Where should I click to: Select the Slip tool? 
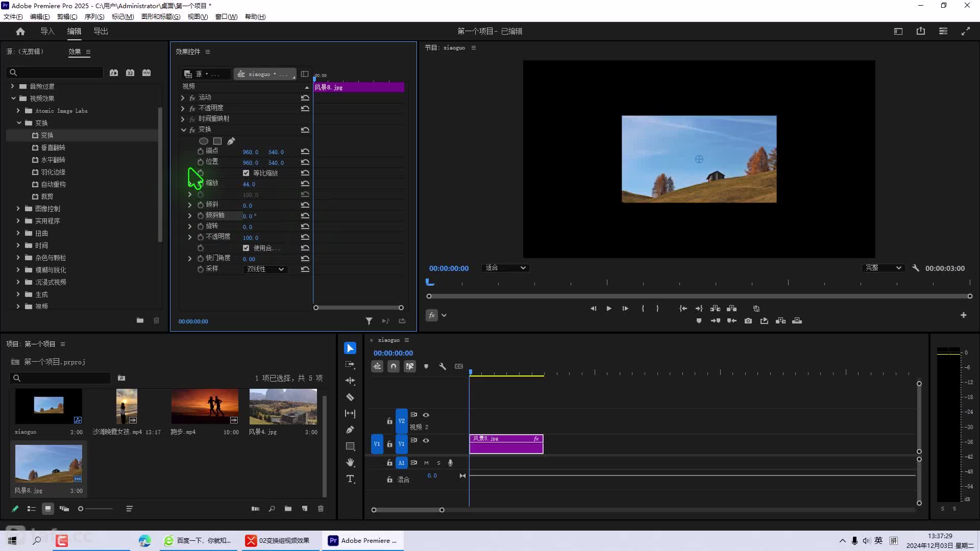click(350, 413)
